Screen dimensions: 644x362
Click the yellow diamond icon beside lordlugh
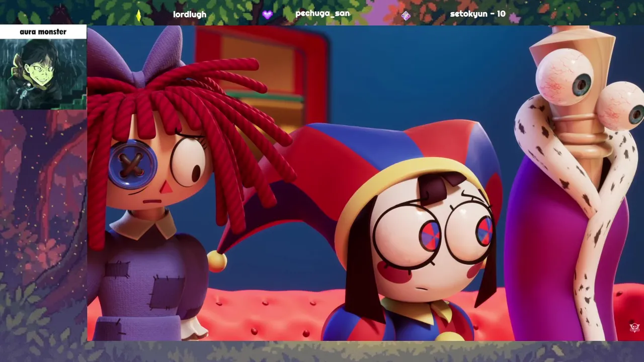138,16
